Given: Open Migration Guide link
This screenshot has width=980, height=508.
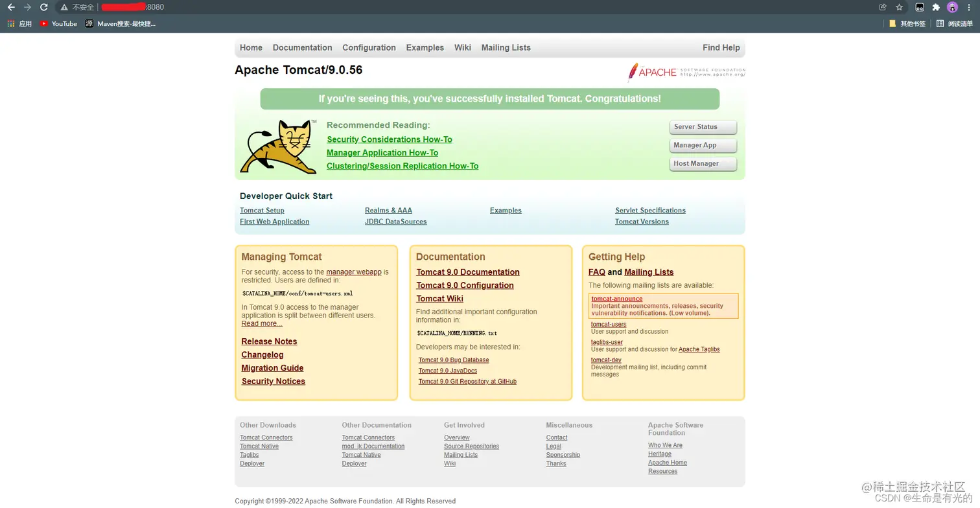Looking at the screenshot, I should (272, 368).
